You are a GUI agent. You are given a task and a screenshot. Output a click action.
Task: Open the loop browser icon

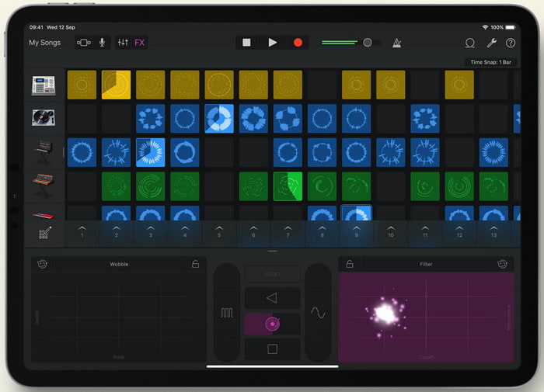(x=469, y=43)
